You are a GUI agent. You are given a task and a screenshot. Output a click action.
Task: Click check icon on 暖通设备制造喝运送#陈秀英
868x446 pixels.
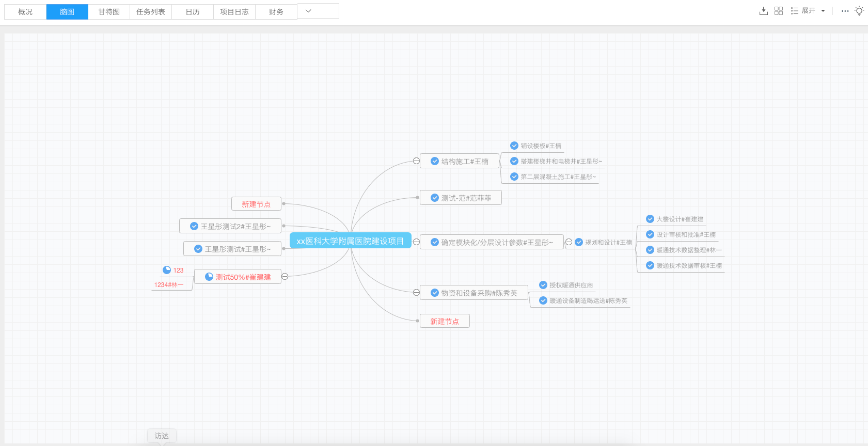[543, 300]
